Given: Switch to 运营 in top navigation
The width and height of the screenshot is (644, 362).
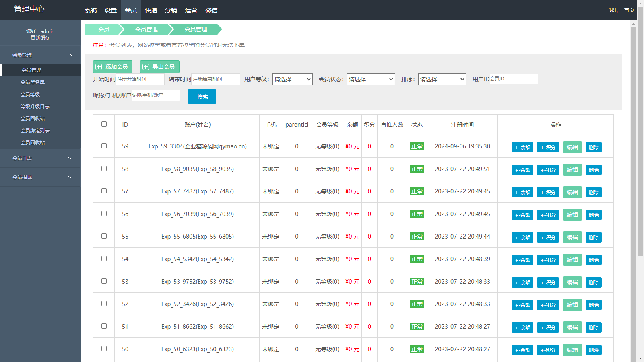Looking at the screenshot, I should [x=191, y=10].
